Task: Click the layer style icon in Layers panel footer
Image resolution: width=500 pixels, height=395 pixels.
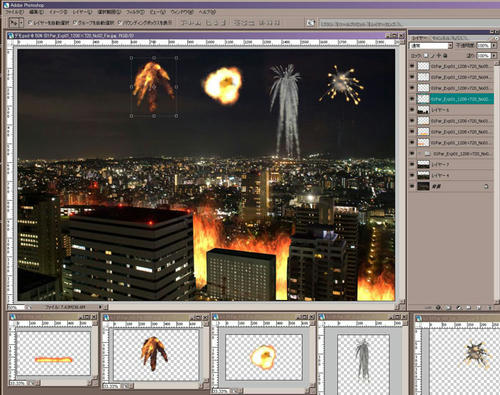Action: [438, 308]
